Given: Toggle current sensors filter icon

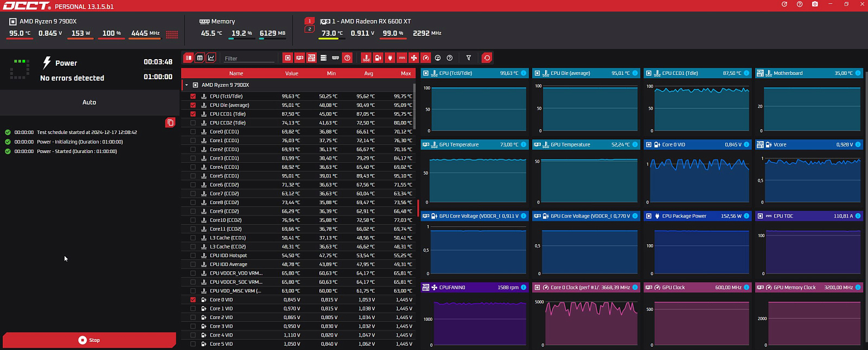Looking at the screenshot, I should click(x=402, y=58).
